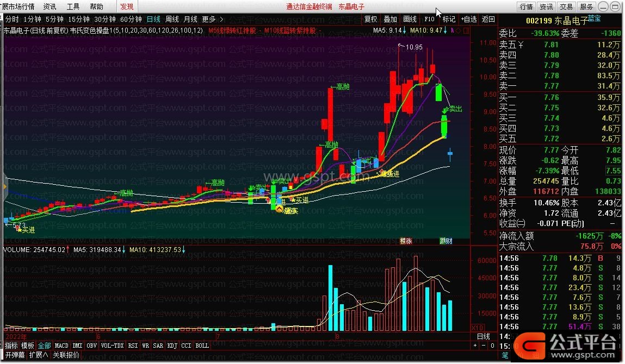The height and width of the screenshot is (364, 625).
Task: Select the 周线 weekly tab
Action: 172,19
